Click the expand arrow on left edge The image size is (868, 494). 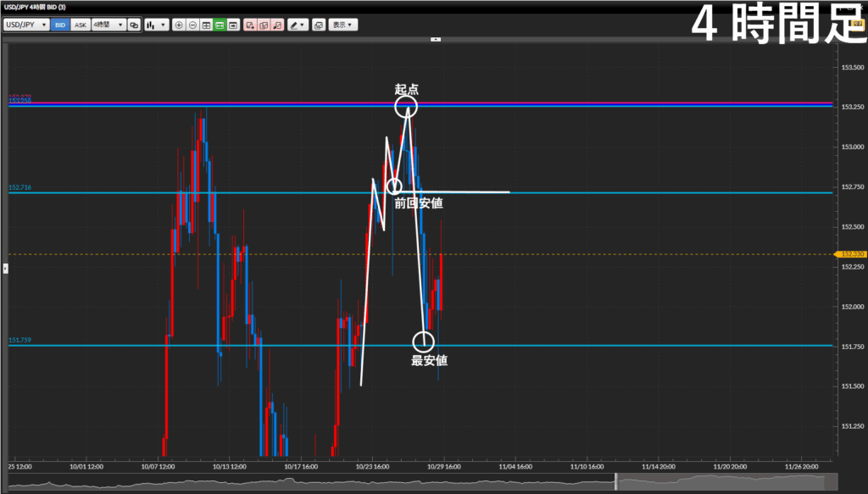[x=5, y=268]
